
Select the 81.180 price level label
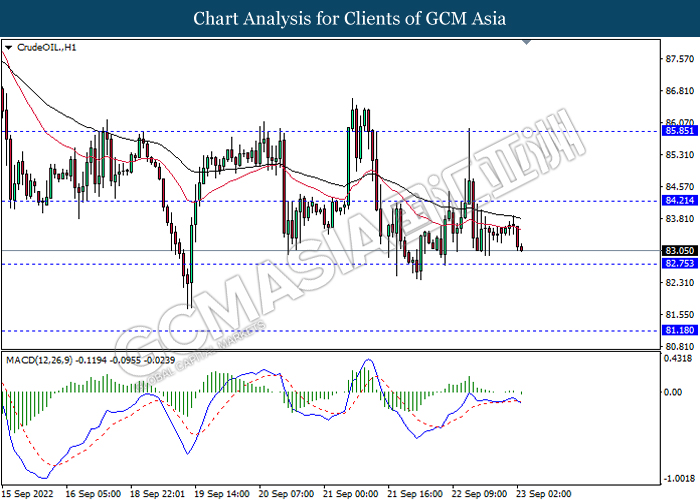tap(679, 330)
